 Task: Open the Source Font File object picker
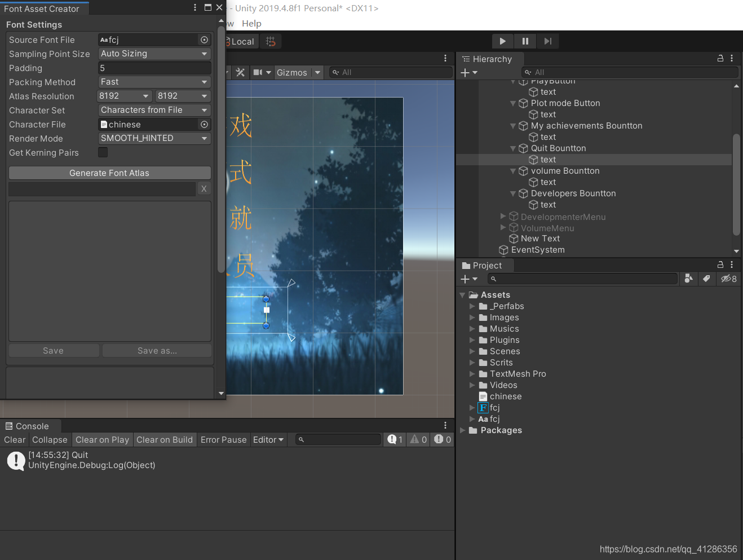tap(204, 39)
